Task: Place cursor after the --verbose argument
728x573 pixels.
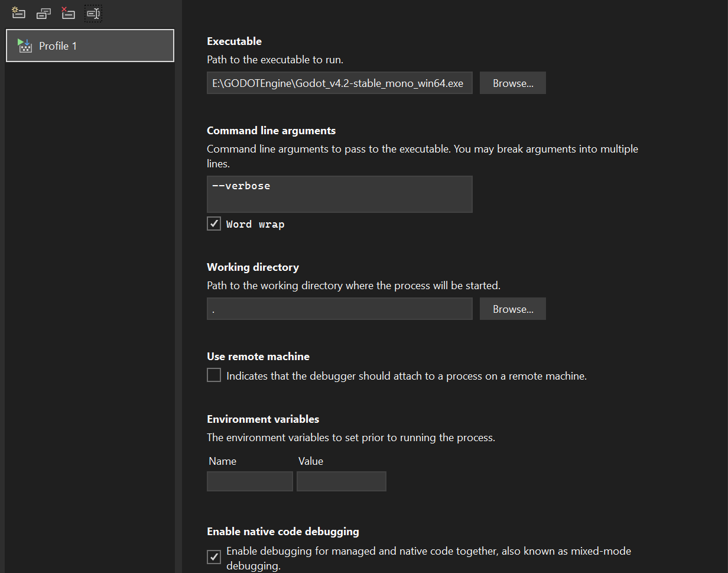Action: point(272,185)
